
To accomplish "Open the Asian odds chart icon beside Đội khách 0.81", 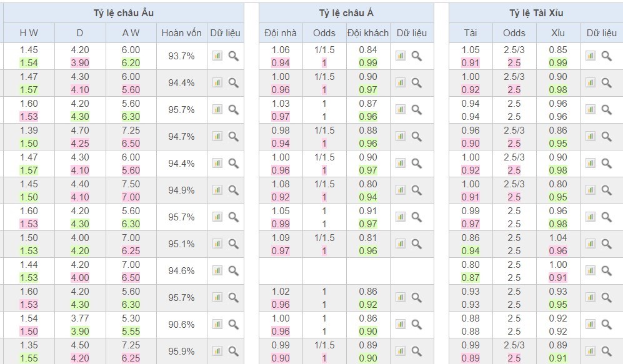I will pos(400,244).
